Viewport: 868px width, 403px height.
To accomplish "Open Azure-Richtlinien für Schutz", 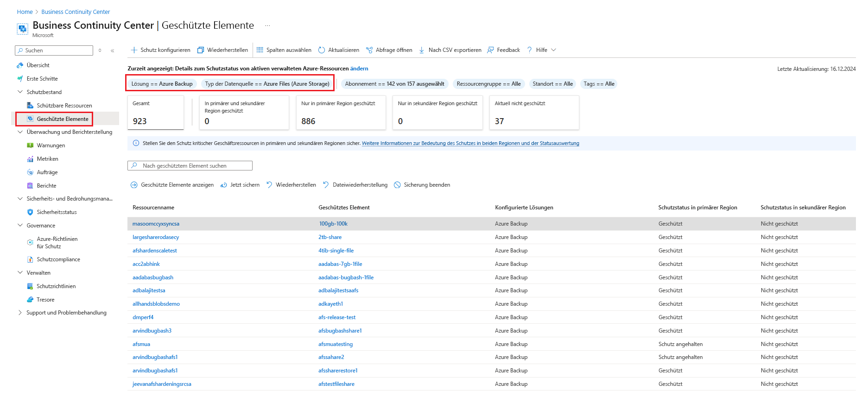I will pos(57,243).
